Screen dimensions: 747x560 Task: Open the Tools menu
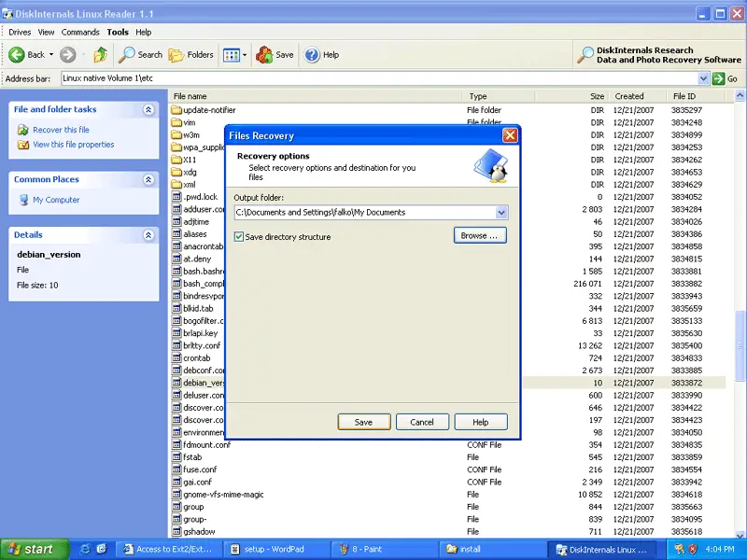pyautogui.click(x=118, y=32)
